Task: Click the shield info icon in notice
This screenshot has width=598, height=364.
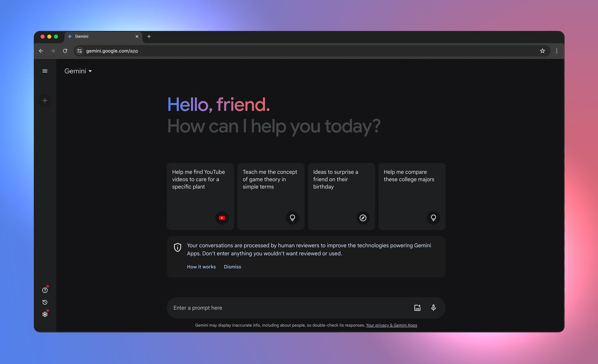Action: click(x=178, y=247)
